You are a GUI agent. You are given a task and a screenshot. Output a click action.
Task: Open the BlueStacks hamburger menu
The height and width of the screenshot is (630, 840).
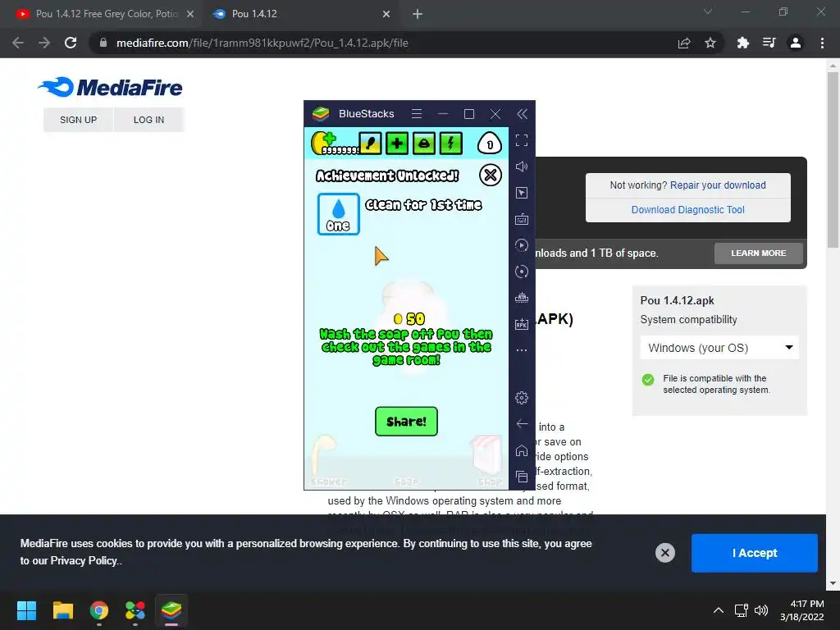[x=417, y=113]
